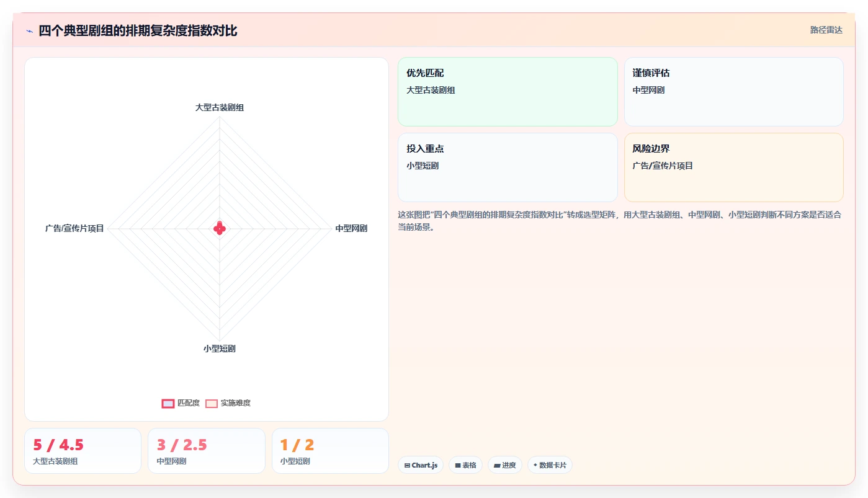The height and width of the screenshot is (498, 868).
Task: Click the 1 / 2 value
Action: (x=297, y=445)
